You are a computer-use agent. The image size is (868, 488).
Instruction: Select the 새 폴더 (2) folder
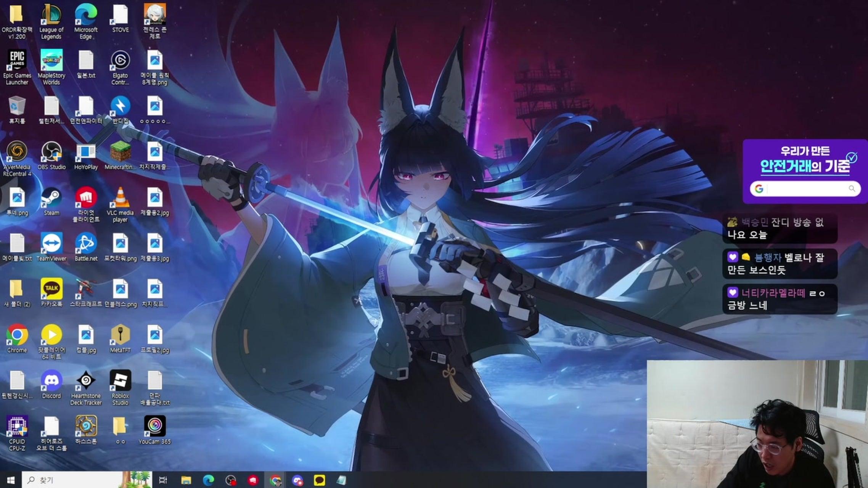point(17,293)
